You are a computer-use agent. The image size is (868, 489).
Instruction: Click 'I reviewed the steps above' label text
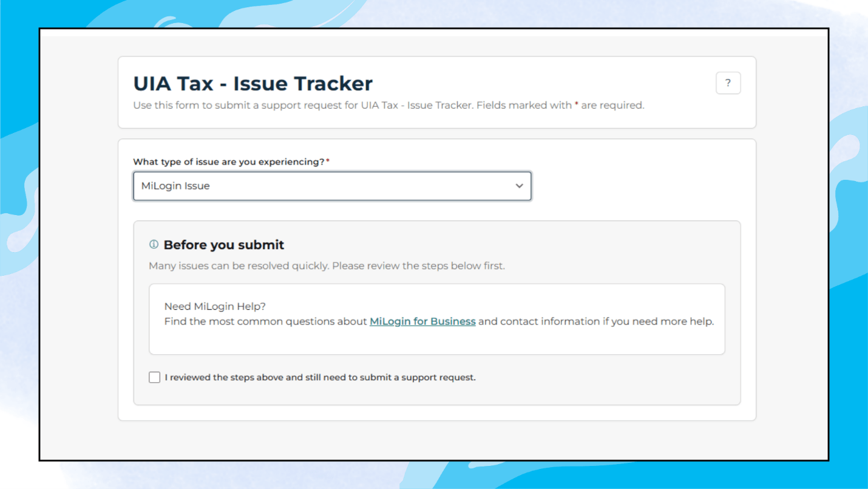click(320, 377)
